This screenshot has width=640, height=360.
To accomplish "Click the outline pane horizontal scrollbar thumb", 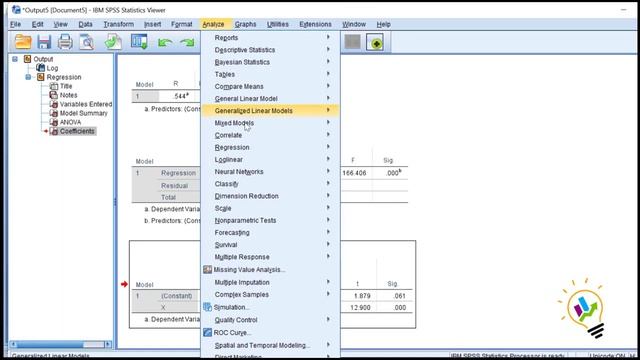I will pyautogui.click(x=50, y=344).
